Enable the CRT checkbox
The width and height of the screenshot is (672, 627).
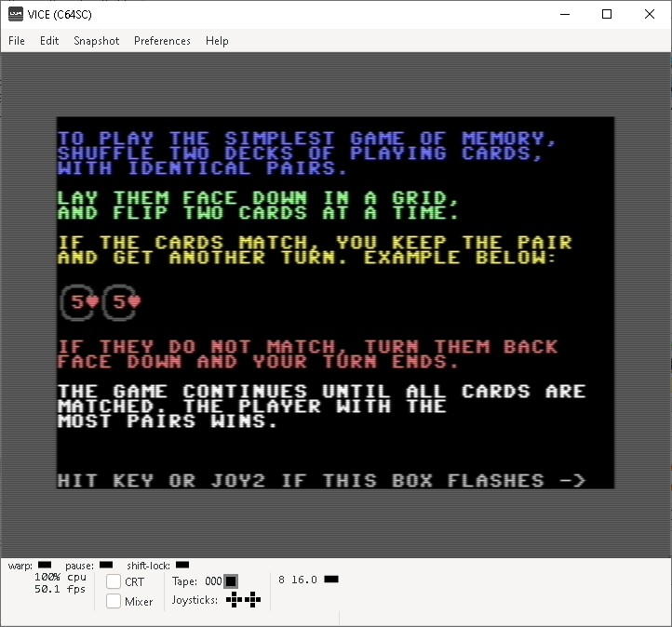coord(114,581)
